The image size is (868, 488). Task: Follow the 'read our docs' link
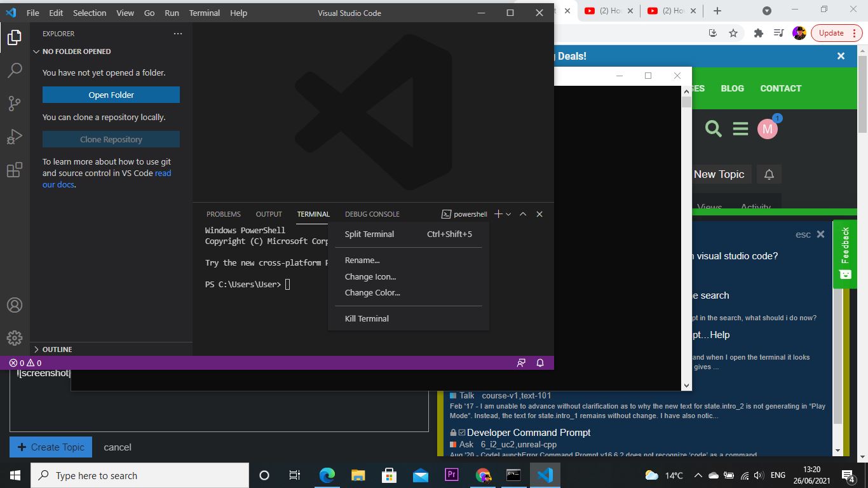163,173
